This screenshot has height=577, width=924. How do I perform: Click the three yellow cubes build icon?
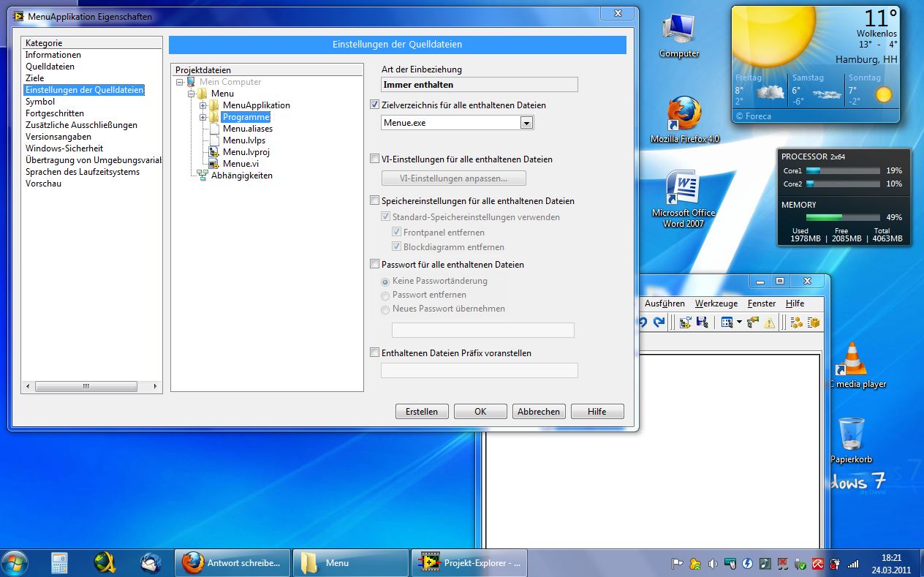797,322
